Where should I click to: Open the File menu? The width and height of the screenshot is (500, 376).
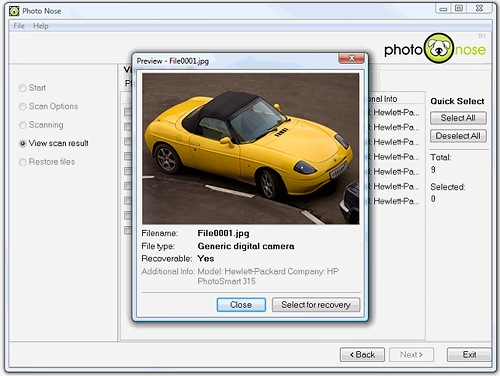[x=19, y=26]
